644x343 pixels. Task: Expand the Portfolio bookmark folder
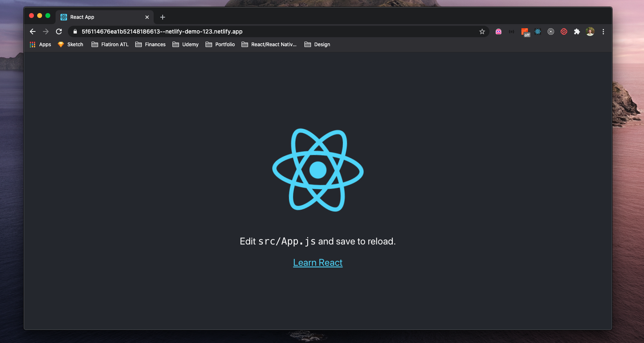pyautogui.click(x=220, y=45)
